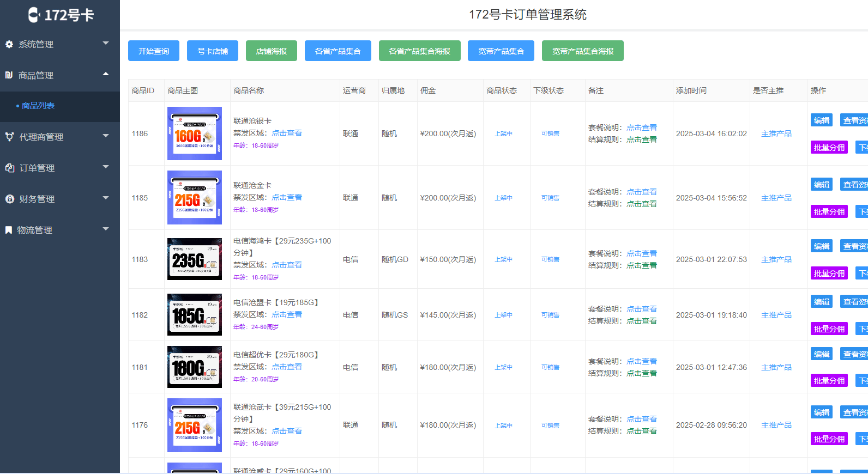Image resolution: width=868 pixels, height=474 pixels.
Task: View 禁发区域 link for 电信超优卡
Action: (x=287, y=367)
